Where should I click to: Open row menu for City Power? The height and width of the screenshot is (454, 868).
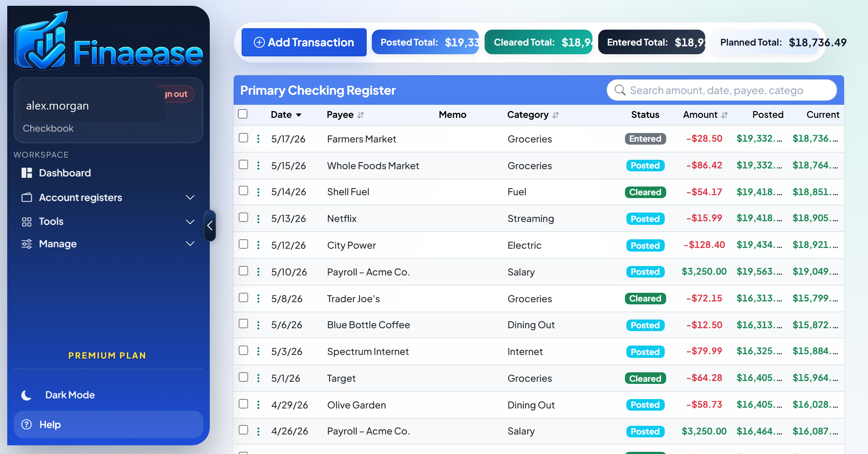coord(258,245)
